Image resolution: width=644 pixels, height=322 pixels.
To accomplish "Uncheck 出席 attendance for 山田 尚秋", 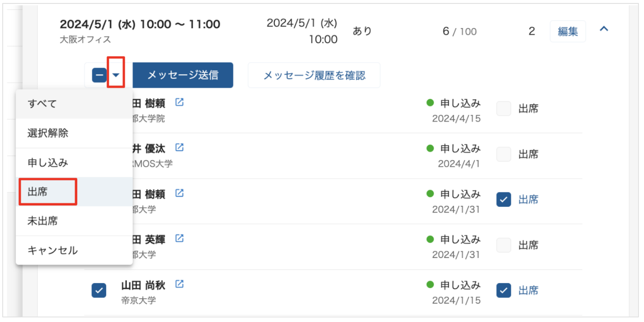I will [x=504, y=290].
